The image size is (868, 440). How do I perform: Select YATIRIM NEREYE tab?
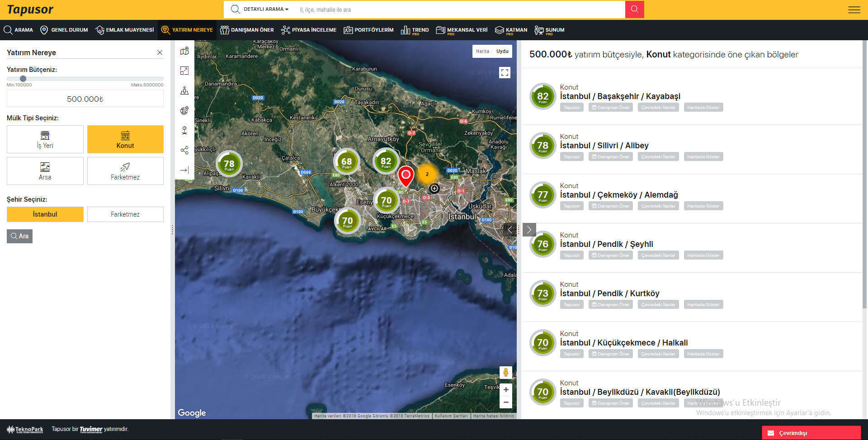coord(187,30)
